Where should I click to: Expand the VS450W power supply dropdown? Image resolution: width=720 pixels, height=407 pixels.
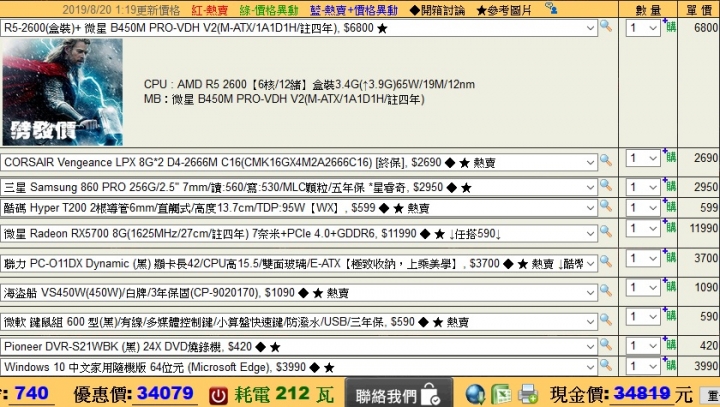299,293
